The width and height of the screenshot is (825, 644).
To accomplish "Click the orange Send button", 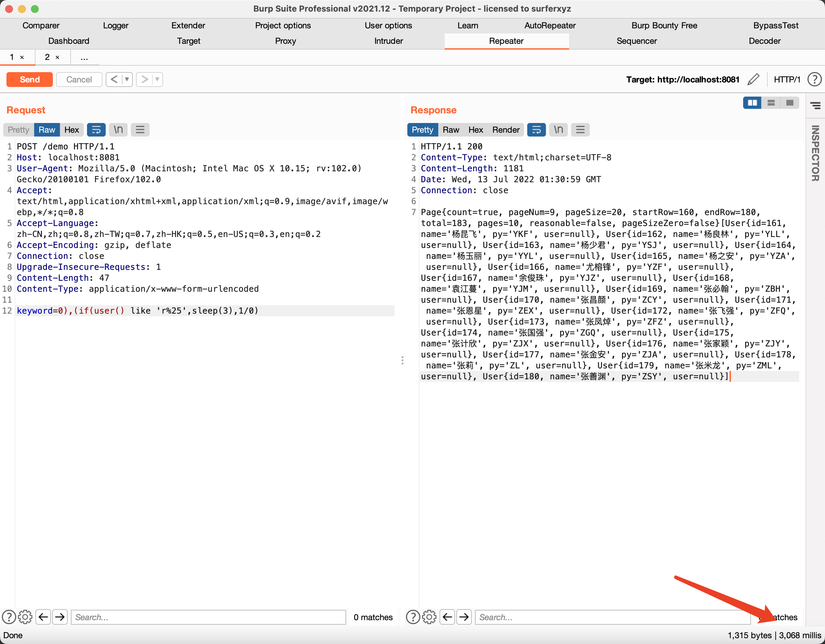I will pyautogui.click(x=29, y=79).
